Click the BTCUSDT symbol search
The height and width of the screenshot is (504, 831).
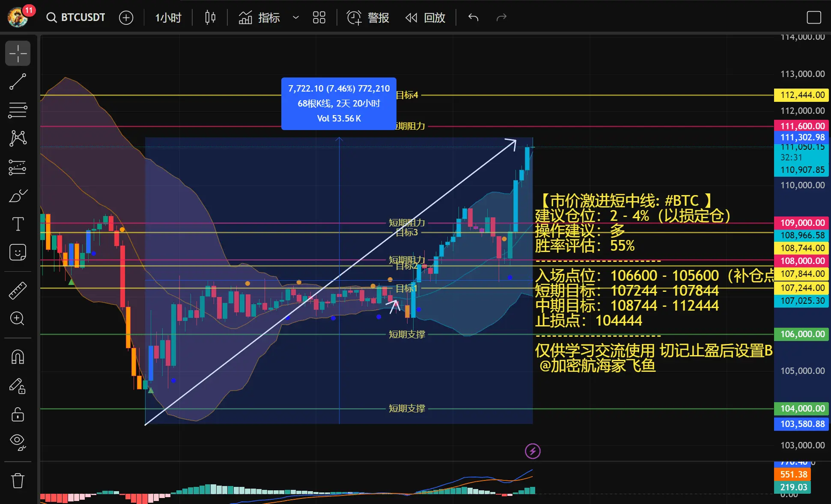tap(76, 18)
